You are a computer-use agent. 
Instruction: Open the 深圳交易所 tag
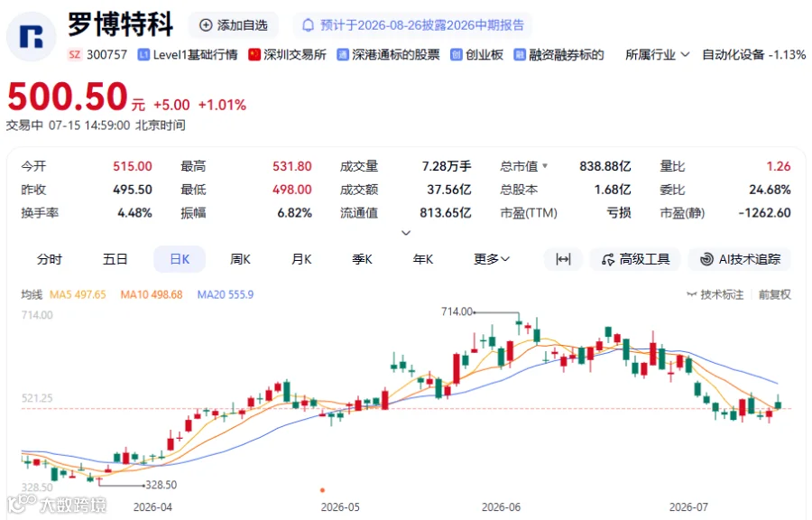[x=288, y=54]
